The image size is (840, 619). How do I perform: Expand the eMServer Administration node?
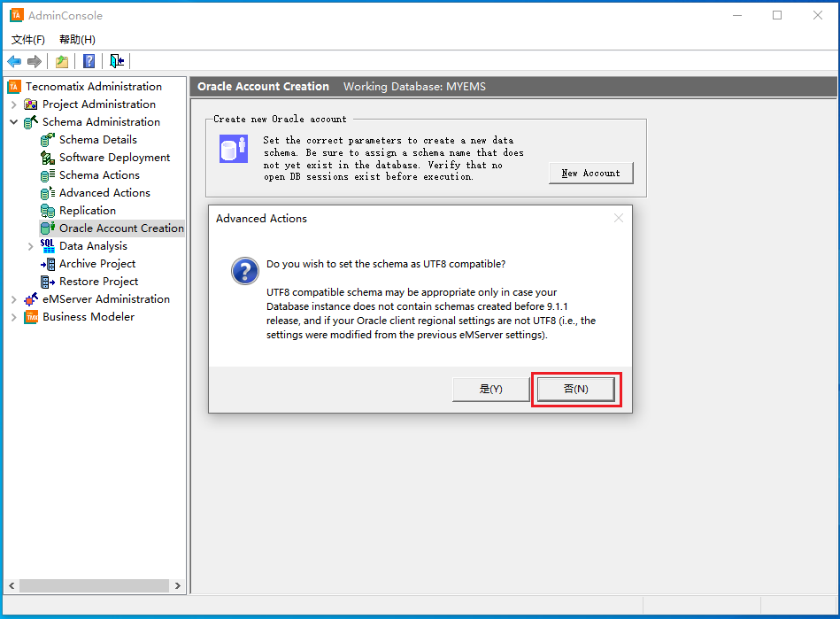coord(14,299)
